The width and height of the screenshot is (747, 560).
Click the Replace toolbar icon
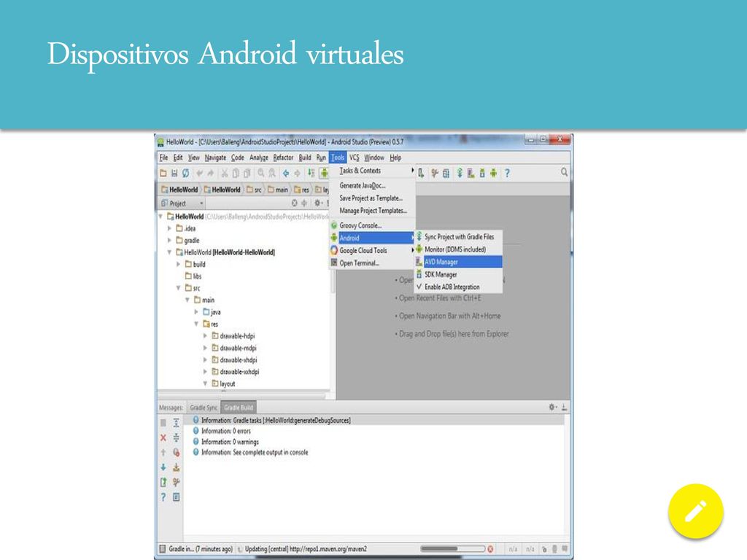[x=272, y=174]
